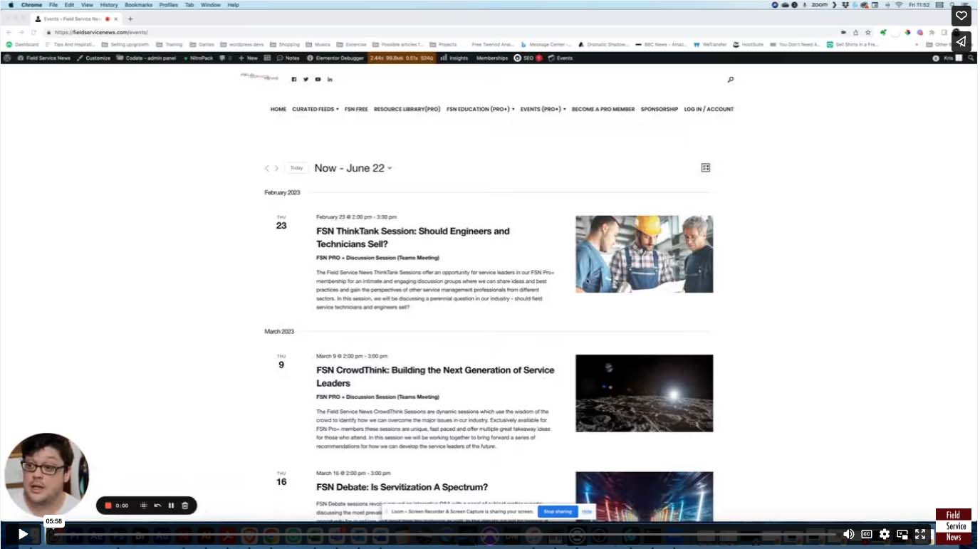Open the Bookmarks menu in menu bar
The height and width of the screenshot is (549, 980).
(x=139, y=4)
